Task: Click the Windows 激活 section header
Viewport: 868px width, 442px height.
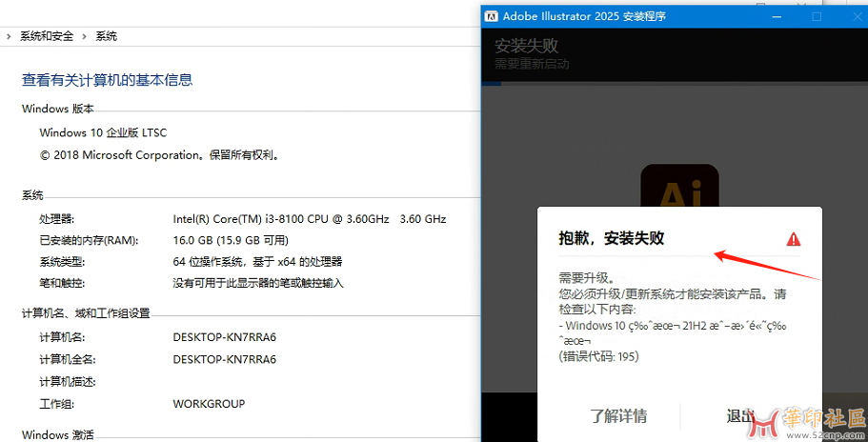Action: (x=57, y=434)
